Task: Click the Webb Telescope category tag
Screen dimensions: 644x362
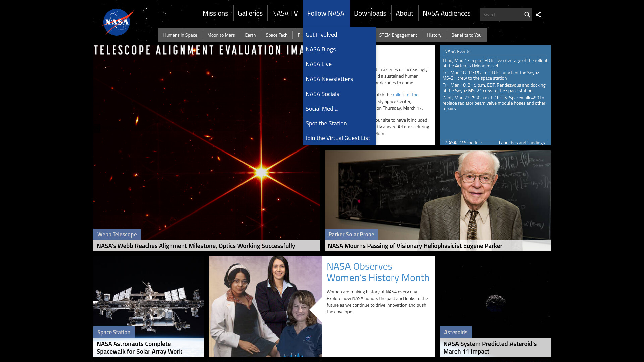Action: tap(117, 234)
